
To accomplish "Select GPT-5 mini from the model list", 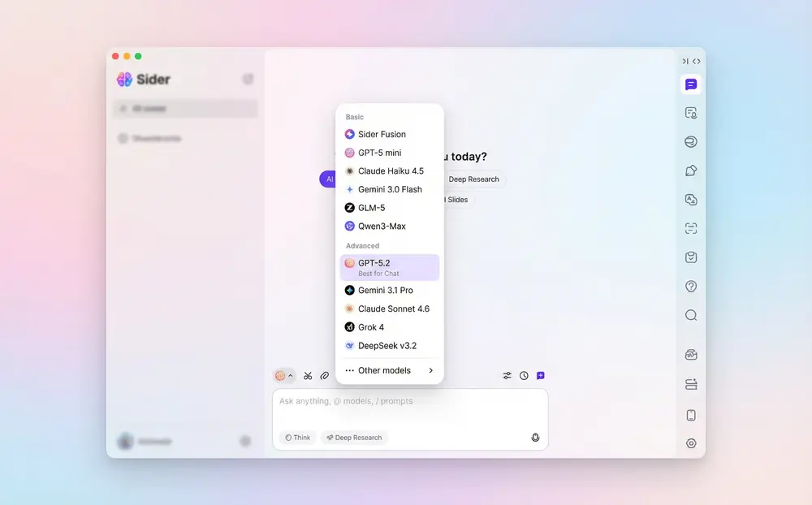I will (390, 153).
